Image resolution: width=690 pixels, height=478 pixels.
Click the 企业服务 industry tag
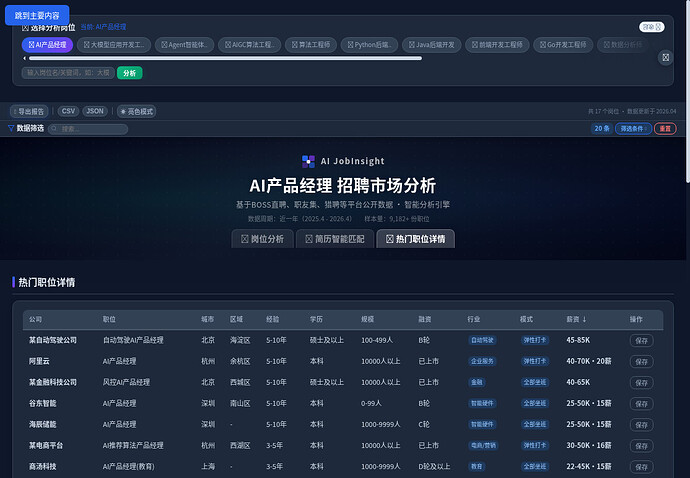[482, 361]
